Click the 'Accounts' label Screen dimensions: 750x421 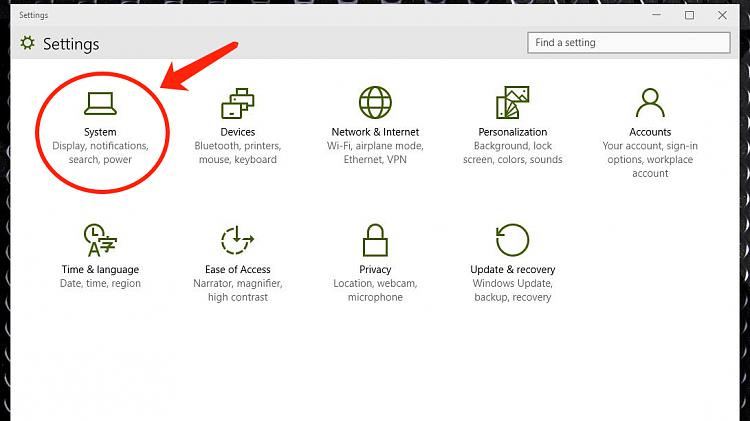coord(650,132)
